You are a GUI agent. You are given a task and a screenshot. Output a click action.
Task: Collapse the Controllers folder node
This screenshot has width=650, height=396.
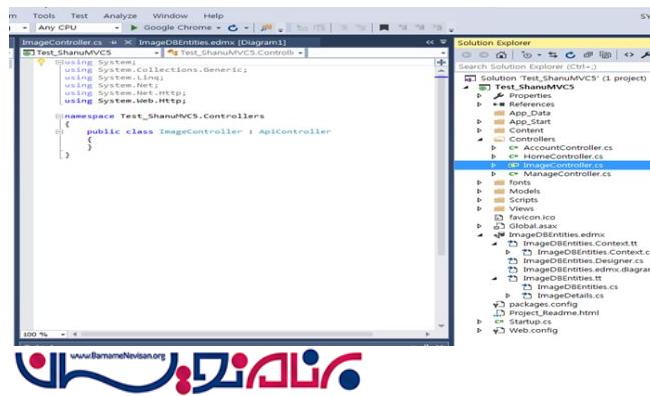[x=480, y=139]
